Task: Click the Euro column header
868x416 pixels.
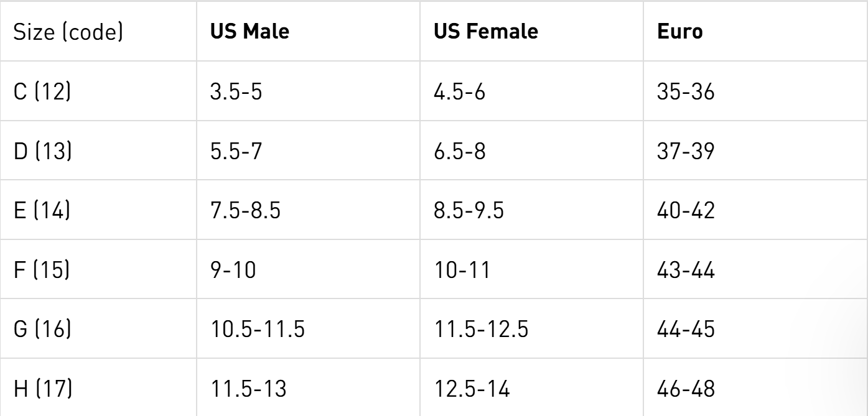Action: tap(680, 32)
